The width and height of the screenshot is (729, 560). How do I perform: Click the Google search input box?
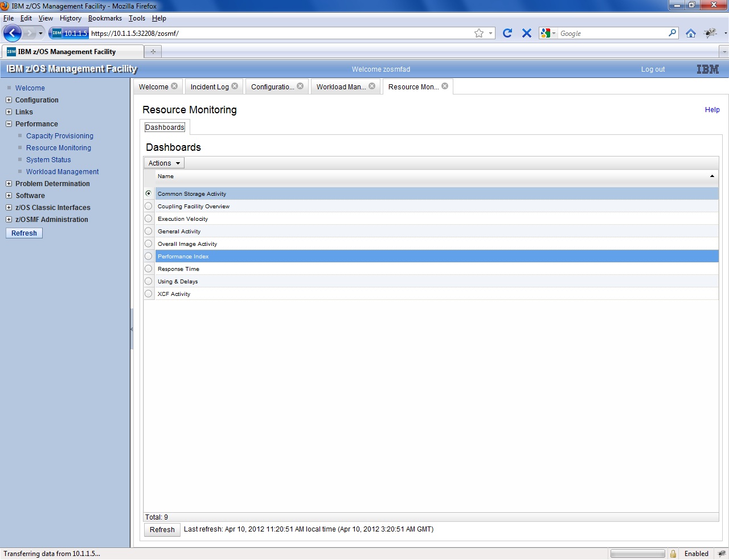point(612,33)
